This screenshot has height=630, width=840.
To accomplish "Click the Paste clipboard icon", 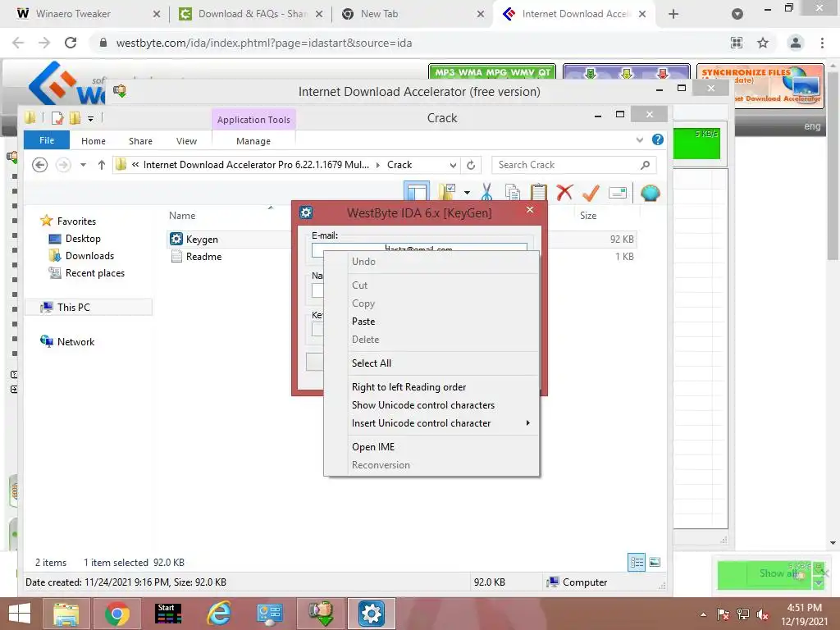I will pyautogui.click(x=538, y=192).
